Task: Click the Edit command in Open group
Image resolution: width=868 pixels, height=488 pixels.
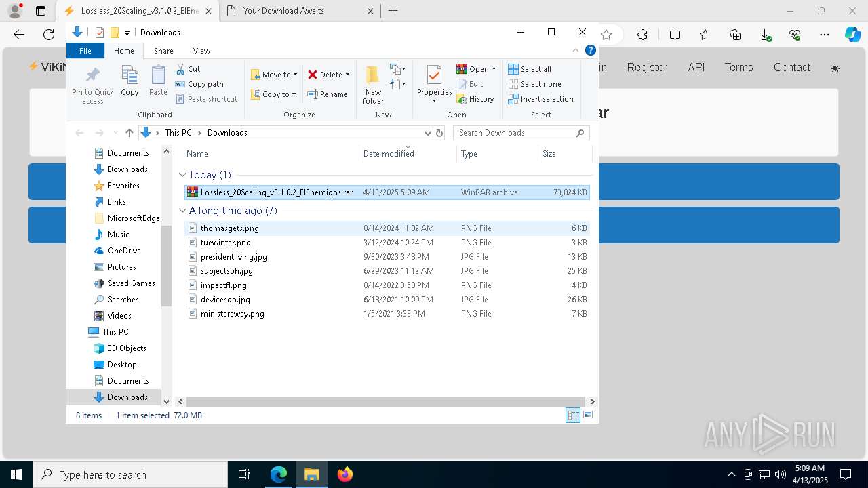Action: 470,84
